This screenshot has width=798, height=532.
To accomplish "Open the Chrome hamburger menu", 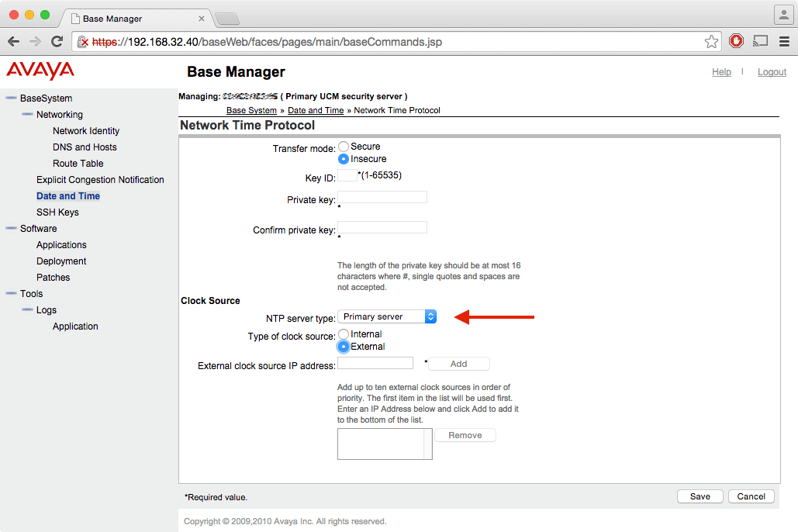I will [784, 42].
